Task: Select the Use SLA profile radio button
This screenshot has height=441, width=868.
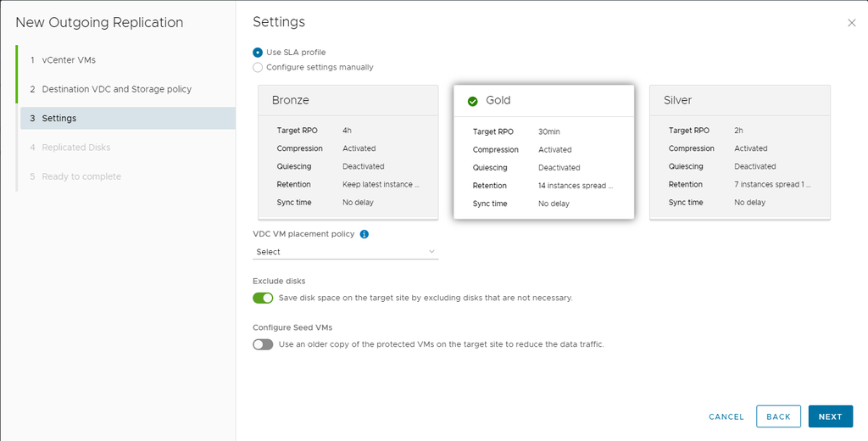Action: click(258, 53)
